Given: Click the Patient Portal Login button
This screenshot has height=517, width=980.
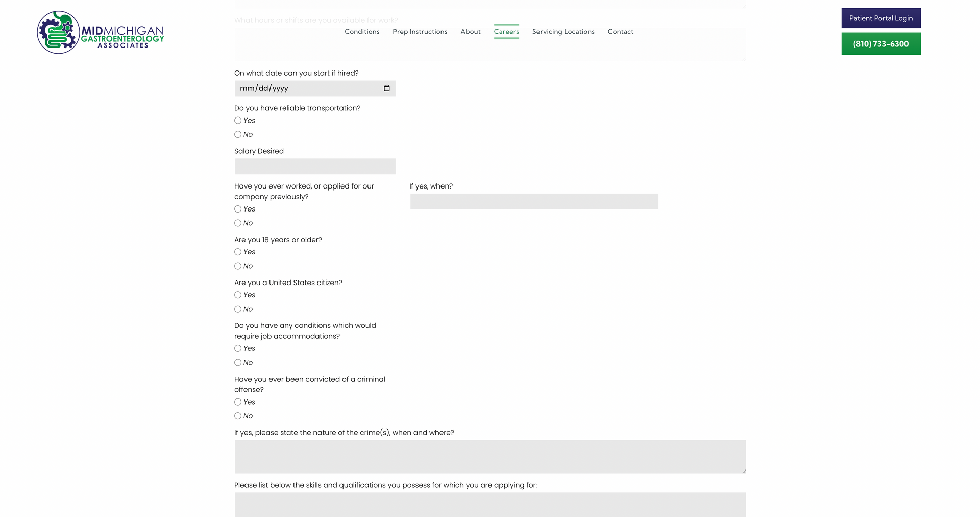Looking at the screenshot, I should click(x=880, y=18).
